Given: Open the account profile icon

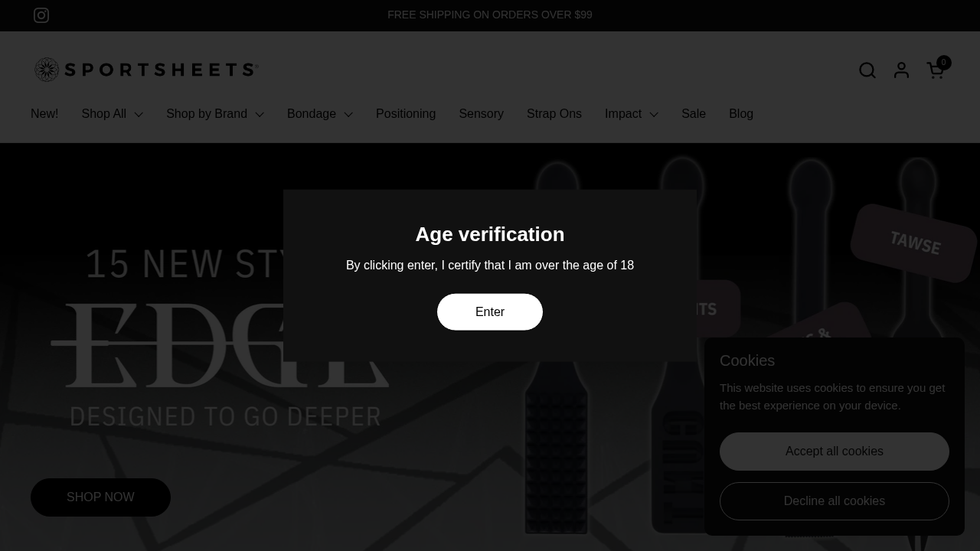Looking at the screenshot, I should (x=901, y=70).
